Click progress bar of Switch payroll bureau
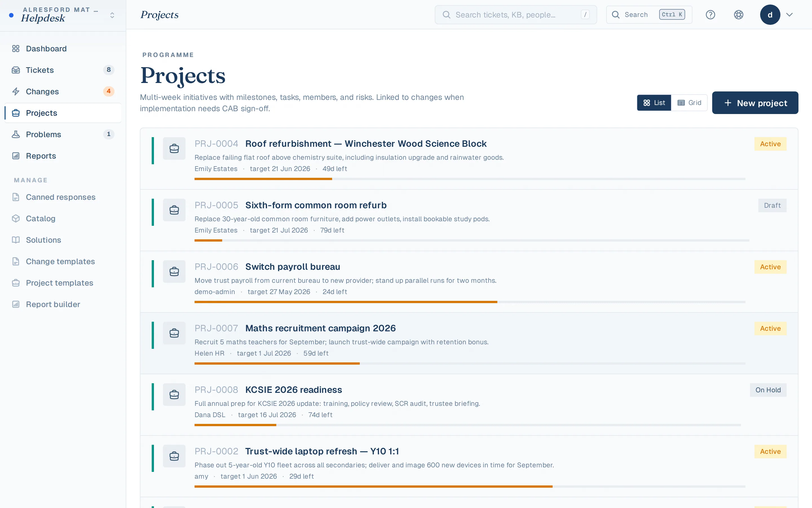Viewport: 812px width, 508px height. (x=470, y=302)
